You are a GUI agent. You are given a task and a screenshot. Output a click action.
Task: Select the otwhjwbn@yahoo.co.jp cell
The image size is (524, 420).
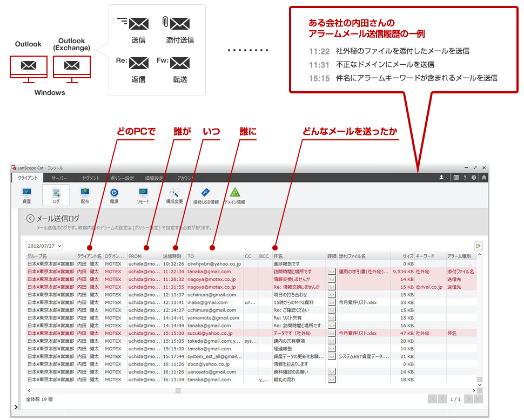click(214, 264)
